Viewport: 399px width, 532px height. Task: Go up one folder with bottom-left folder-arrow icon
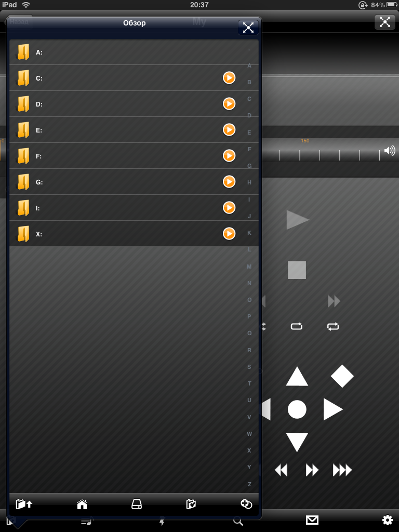[24, 504]
